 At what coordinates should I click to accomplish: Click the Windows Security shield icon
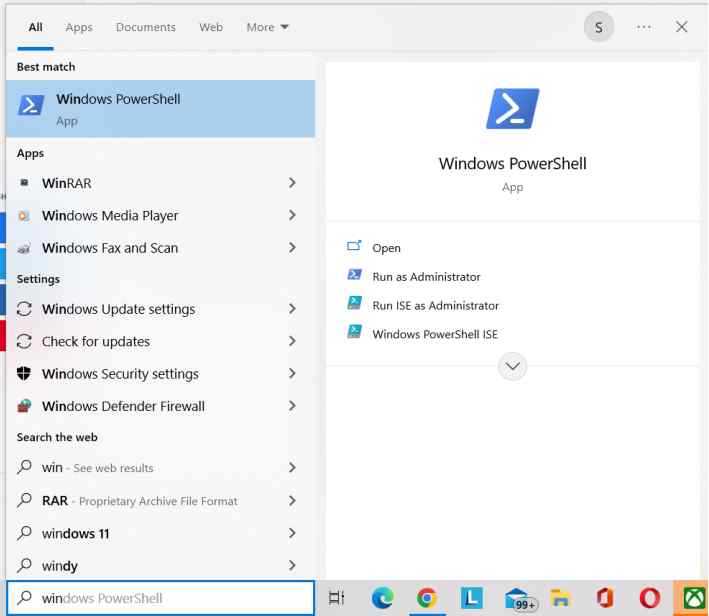(x=24, y=374)
